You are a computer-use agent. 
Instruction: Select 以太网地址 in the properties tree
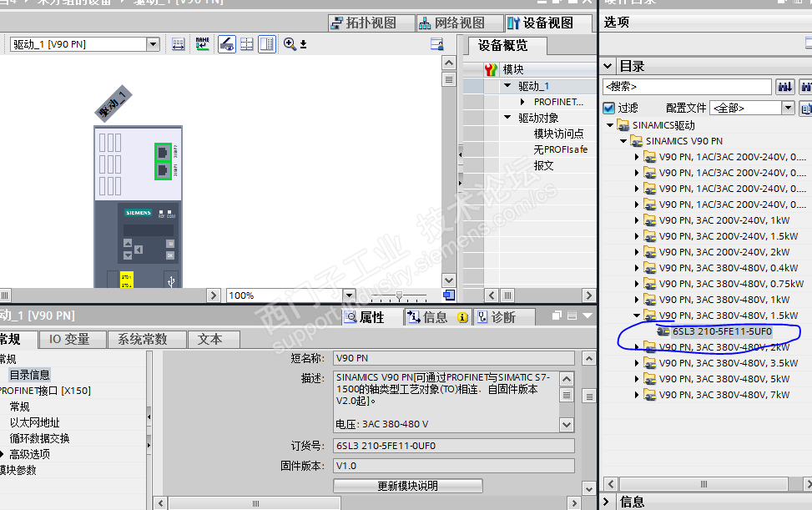35,422
